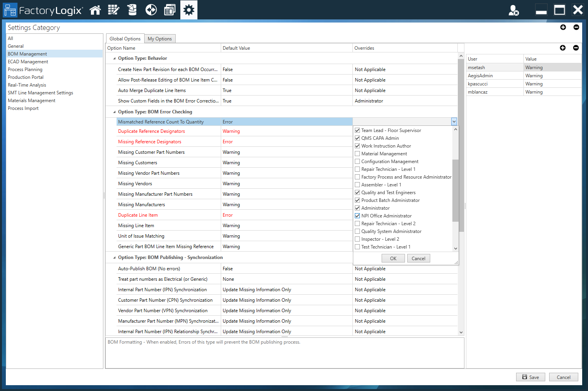Uncheck the Work Instruction Author role

click(357, 146)
